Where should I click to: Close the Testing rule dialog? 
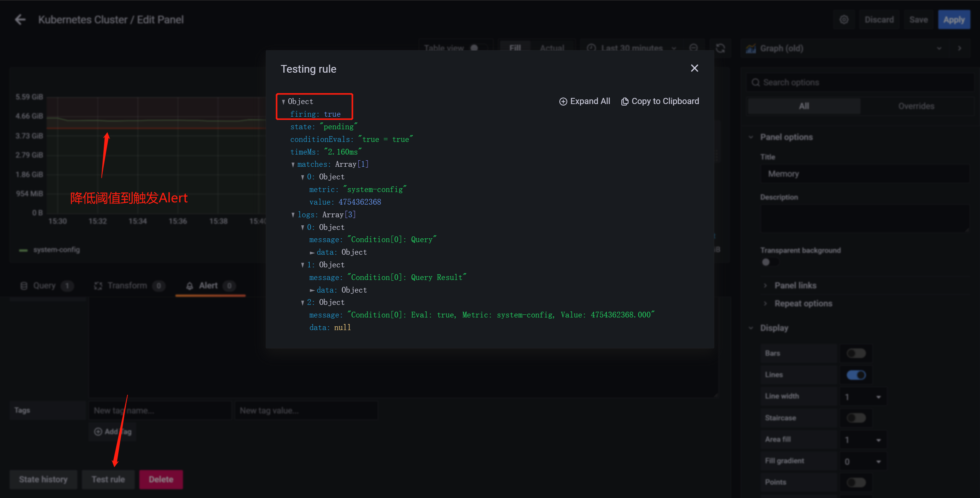694,68
